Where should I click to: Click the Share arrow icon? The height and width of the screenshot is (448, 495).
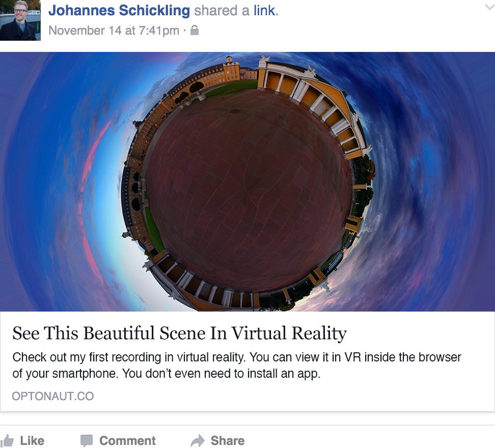pos(198,441)
